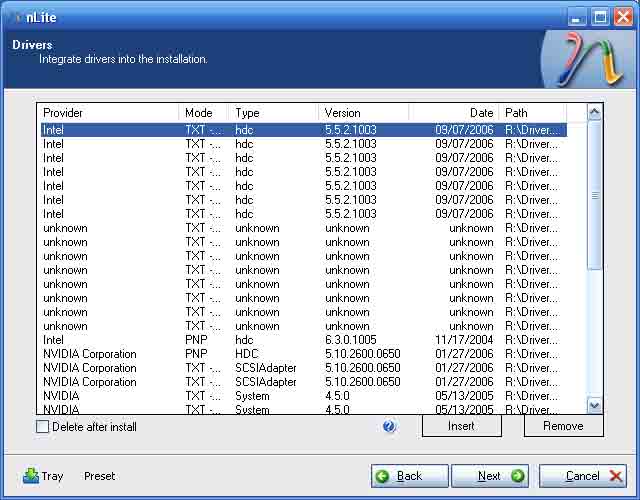This screenshot has width=640, height=500.
Task: Maximize the nLite window
Action: [x=600, y=17]
